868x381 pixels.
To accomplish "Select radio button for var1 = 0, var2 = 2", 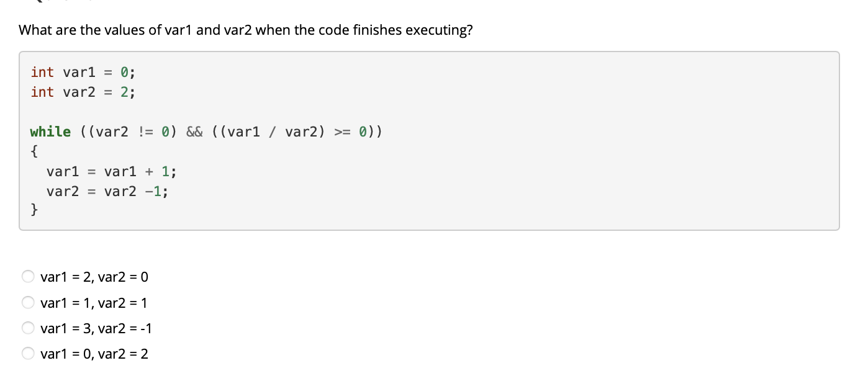I will 28,353.
